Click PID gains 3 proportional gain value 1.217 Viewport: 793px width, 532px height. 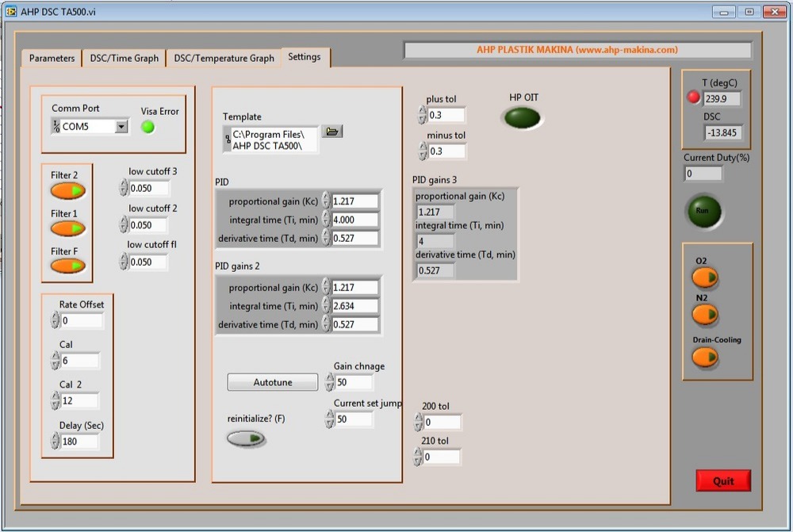[435, 212]
